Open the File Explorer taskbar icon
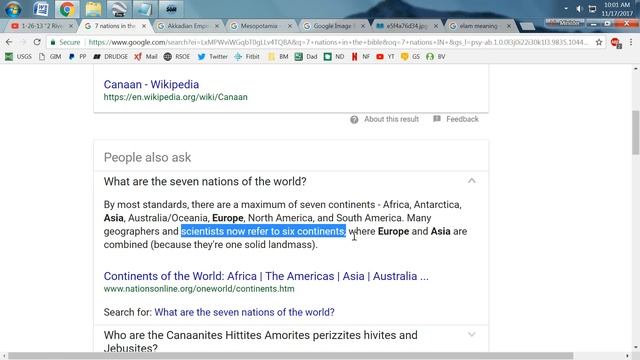The image size is (640, 360). (x=93, y=9)
